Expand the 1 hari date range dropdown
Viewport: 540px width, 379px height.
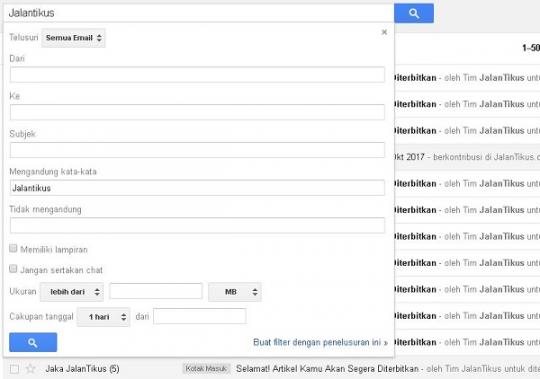pos(103,317)
